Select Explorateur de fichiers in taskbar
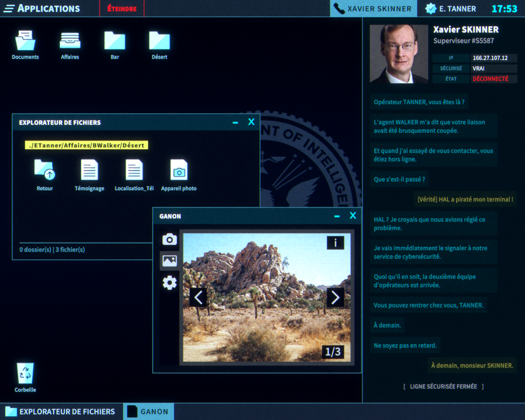Screen dimensions: 525x420 point(61,412)
